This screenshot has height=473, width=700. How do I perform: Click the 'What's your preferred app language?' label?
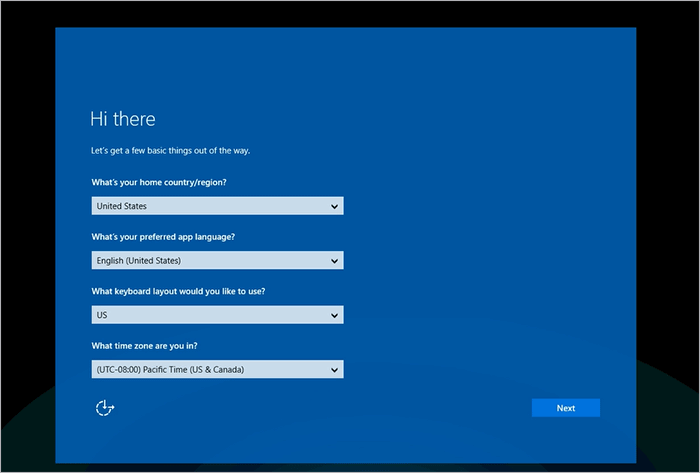[163, 237]
